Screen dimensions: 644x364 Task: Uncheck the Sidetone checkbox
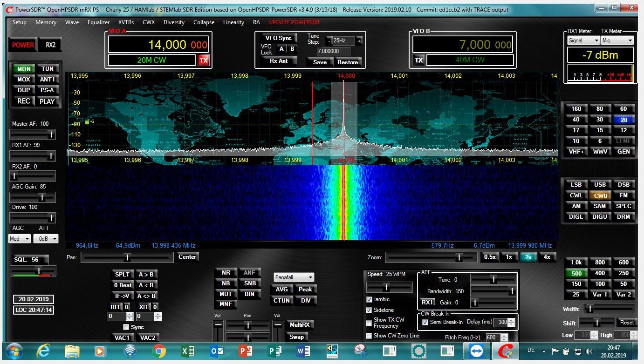[x=370, y=310]
